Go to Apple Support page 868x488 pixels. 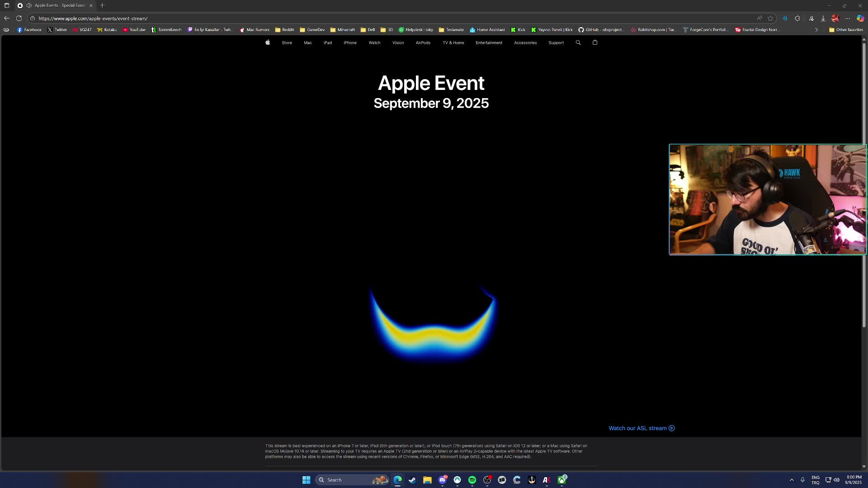tap(556, 43)
